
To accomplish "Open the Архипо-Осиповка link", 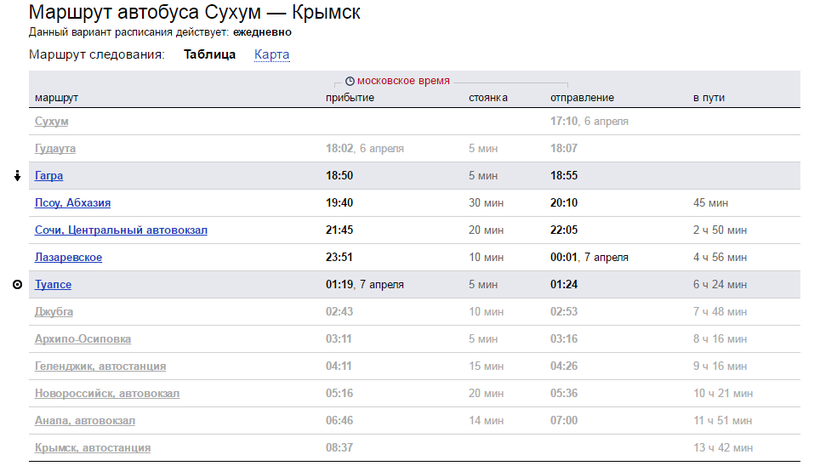I will pos(82,339).
